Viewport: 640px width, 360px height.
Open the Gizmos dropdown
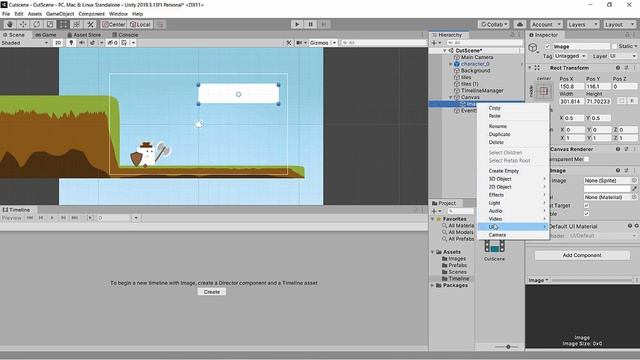tap(323, 43)
